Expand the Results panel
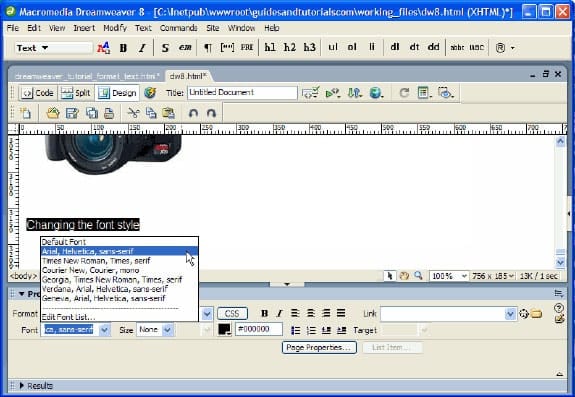The height and width of the screenshot is (397, 575). (x=22, y=385)
